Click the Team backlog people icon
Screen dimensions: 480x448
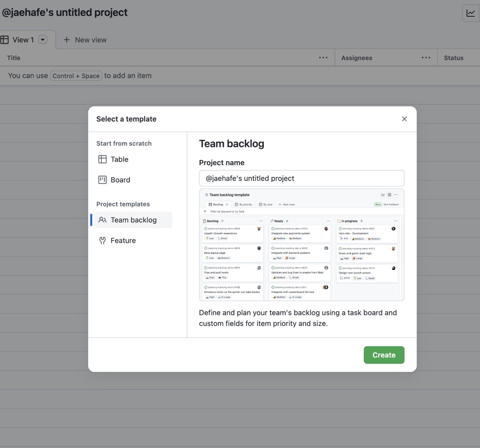(x=102, y=220)
